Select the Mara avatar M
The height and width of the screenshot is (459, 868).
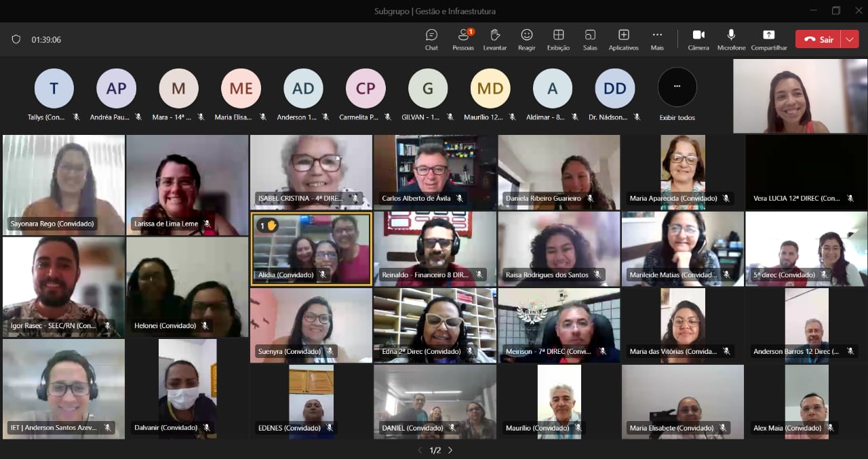[x=178, y=88]
